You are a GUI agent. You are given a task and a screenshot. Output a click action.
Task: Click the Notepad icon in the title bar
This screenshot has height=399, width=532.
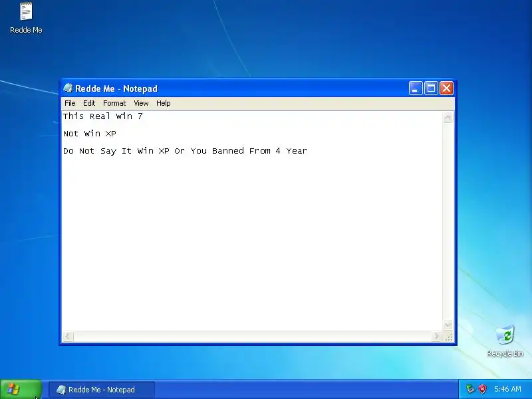click(68, 88)
